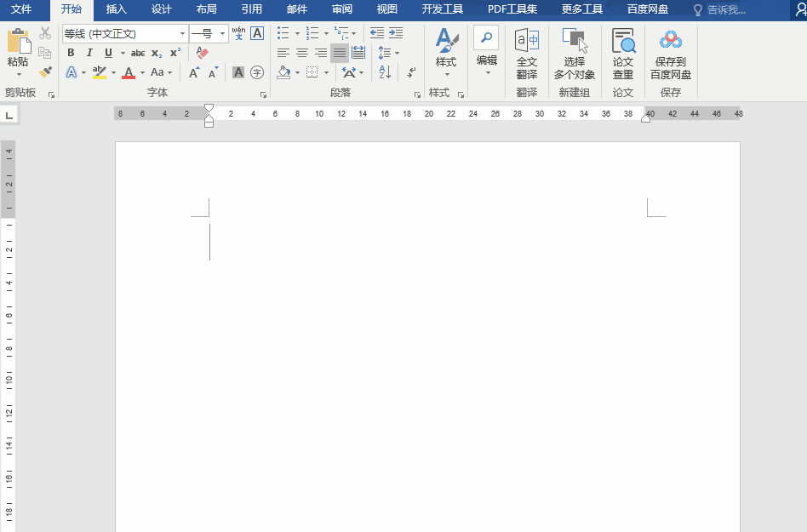
Task: Click Save to Baidu Netdisk icon
Action: tap(671, 54)
